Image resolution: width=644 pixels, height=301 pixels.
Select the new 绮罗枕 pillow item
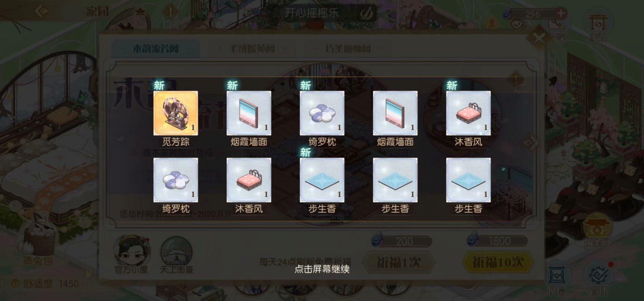point(322,113)
